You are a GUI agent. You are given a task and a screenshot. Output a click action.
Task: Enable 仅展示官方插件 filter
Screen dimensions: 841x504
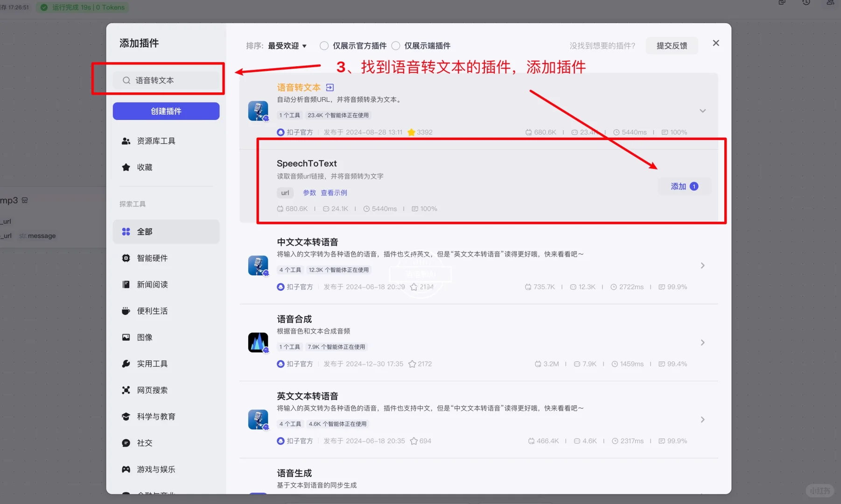pos(324,45)
